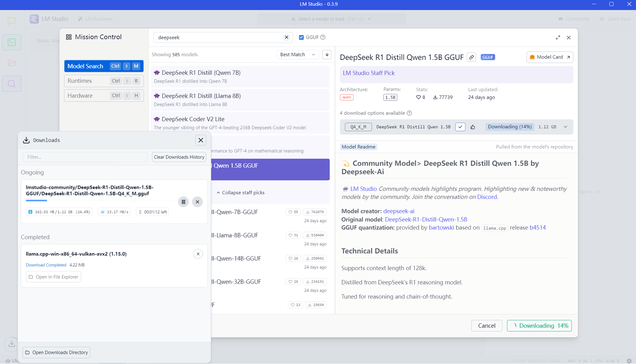
Task: Remove llama.cpp completed download entry
Action: pos(198,254)
